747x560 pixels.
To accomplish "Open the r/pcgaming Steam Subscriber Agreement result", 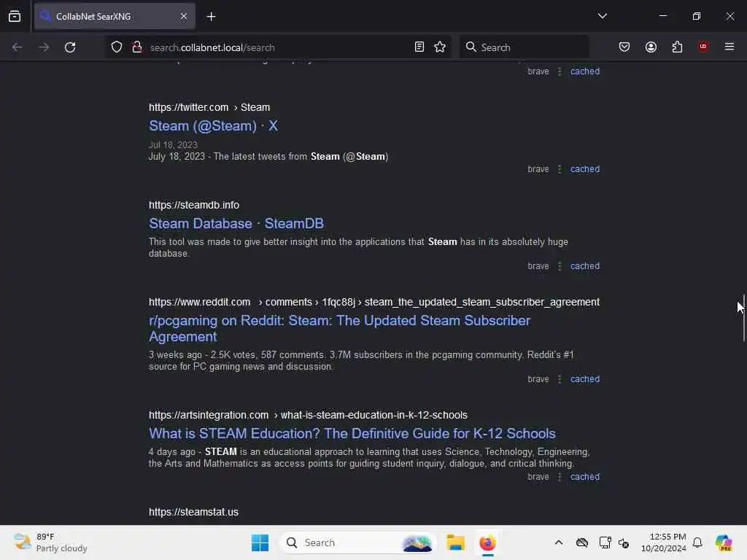I will 339,329.
